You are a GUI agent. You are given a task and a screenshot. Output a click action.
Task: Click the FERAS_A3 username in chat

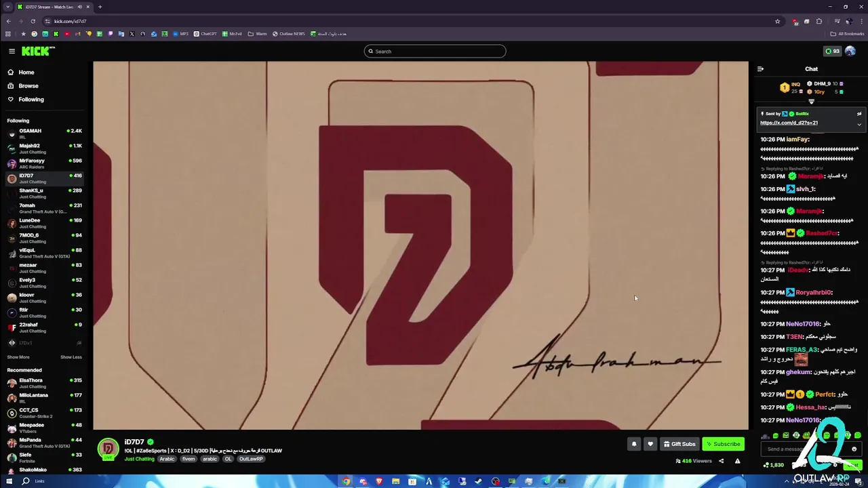(802, 350)
